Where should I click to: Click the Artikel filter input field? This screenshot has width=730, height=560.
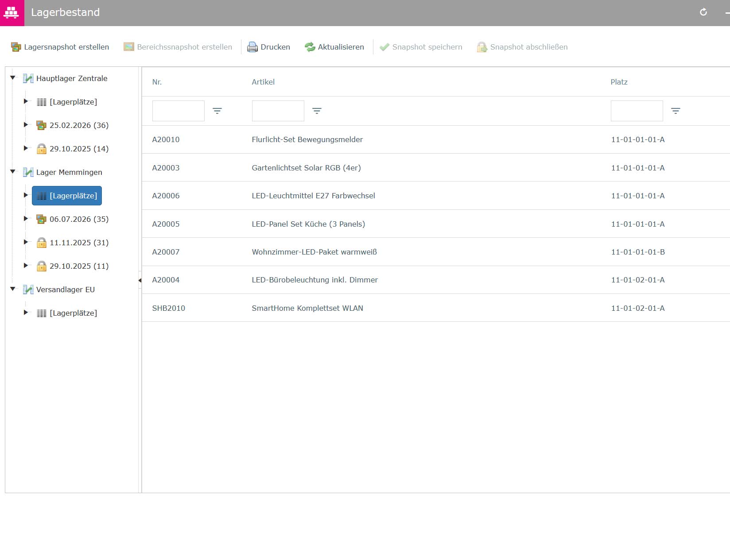pos(278,111)
